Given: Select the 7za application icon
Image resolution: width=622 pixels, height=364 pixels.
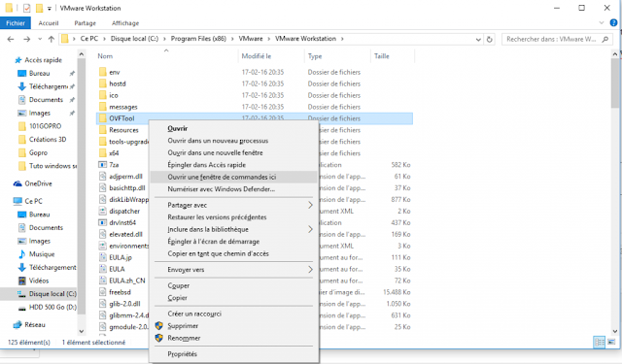Looking at the screenshot, I should (103, 165).
